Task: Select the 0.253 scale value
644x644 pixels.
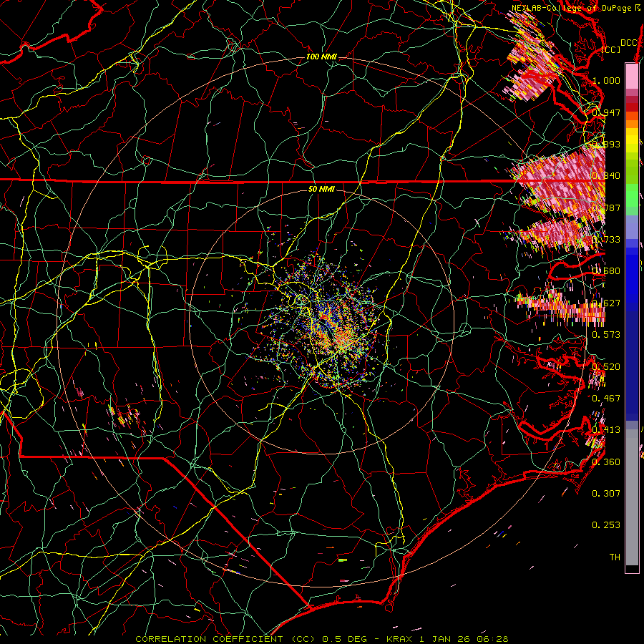Action: point(606,525)
